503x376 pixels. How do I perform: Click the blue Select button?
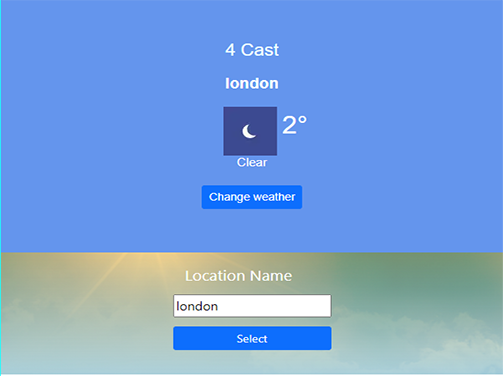pos(252,338)
